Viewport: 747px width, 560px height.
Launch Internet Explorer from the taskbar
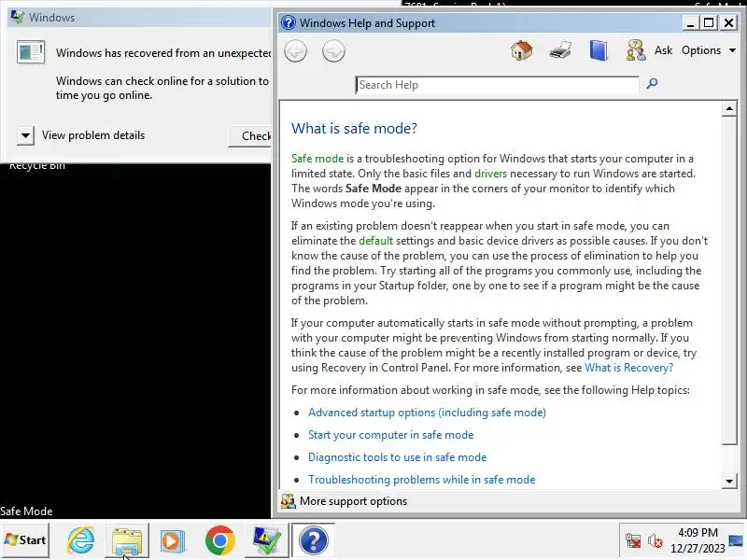tap(80, 540)
